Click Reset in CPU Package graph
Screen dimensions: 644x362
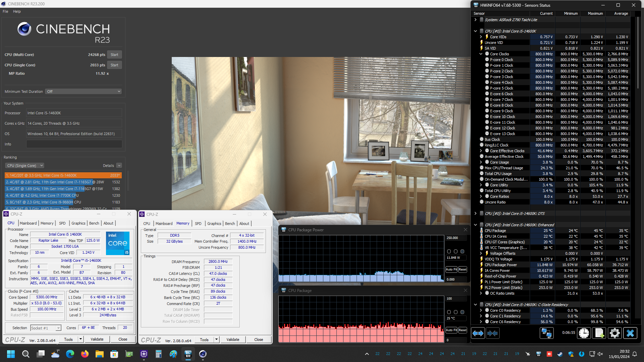click(463, 330)
